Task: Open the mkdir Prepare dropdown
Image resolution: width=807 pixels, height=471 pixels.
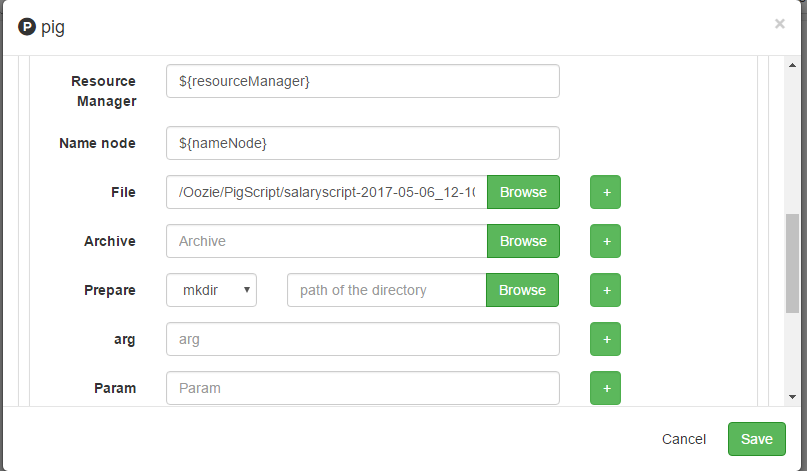Action: click(x=212, y=290)
